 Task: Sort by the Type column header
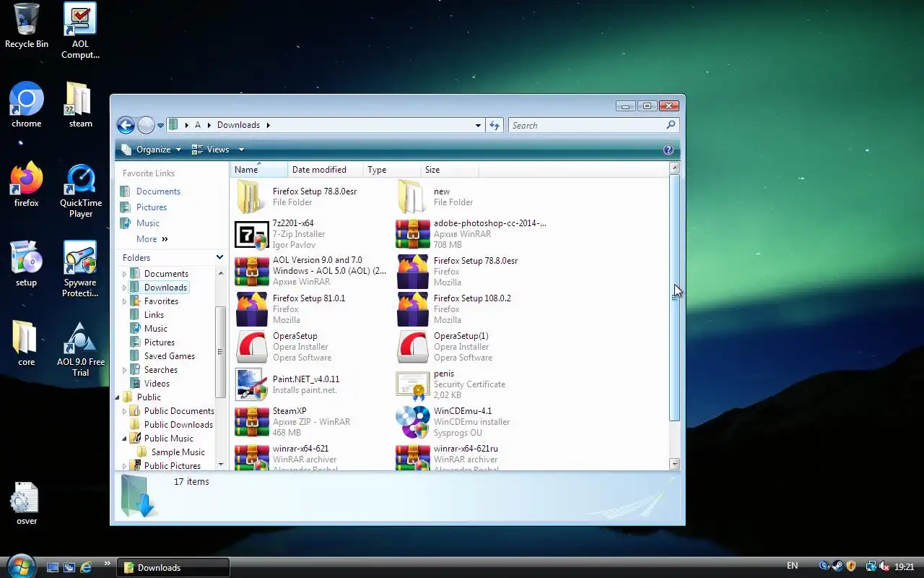[392, 170]
